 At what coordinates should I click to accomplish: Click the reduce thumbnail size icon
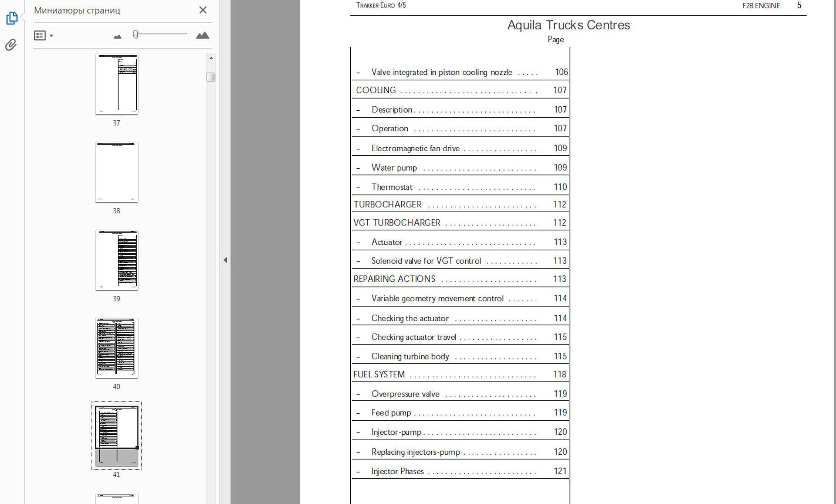coord(117,36)
